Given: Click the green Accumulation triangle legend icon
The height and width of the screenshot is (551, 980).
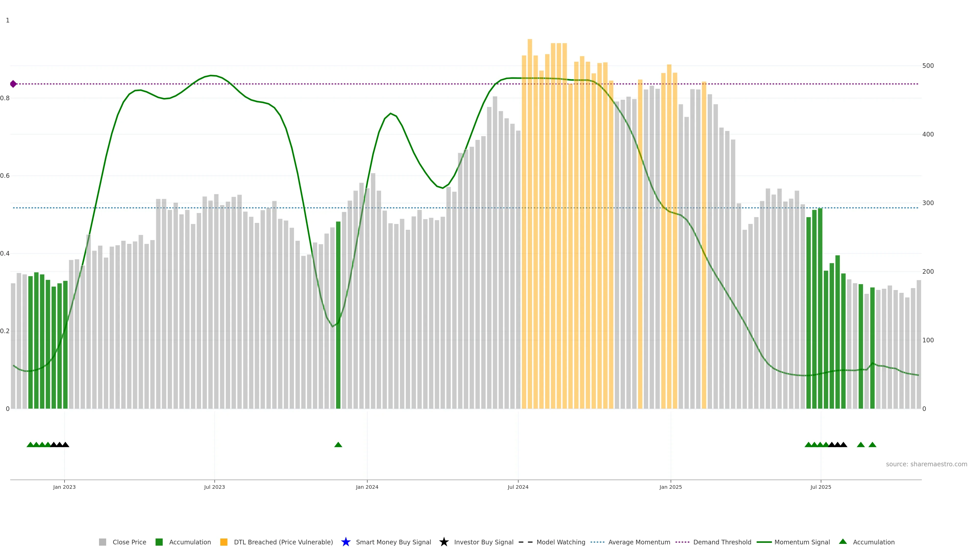Looking at the screenshot, I should 843,542.
